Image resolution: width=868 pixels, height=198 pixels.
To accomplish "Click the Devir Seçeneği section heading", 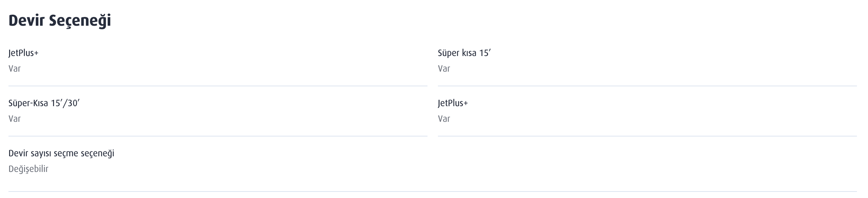I will click(x=60, y=20).
